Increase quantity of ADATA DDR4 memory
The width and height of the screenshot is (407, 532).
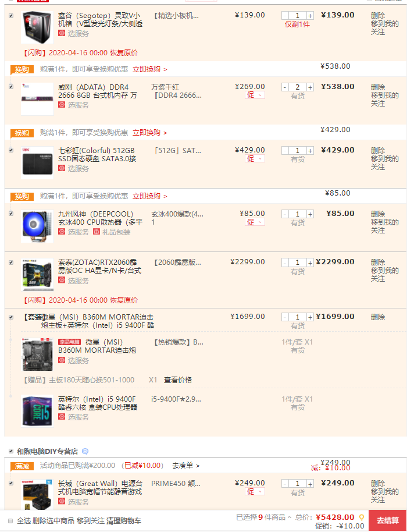point(310,87)
